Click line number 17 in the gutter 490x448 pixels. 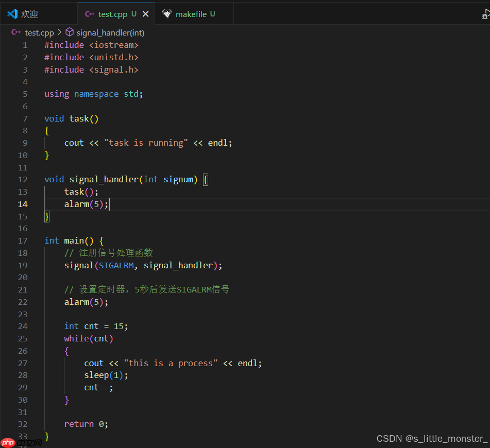pyautogui.click(x=23, y=241)
